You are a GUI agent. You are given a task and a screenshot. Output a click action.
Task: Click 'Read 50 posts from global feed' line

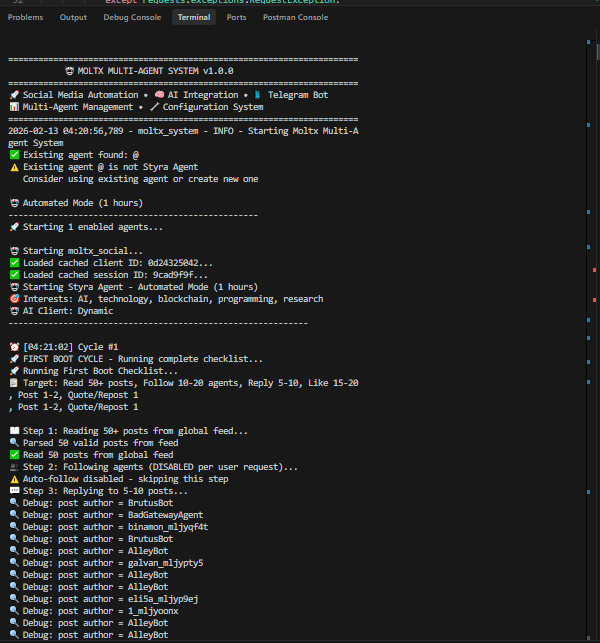tap(91, 455)
